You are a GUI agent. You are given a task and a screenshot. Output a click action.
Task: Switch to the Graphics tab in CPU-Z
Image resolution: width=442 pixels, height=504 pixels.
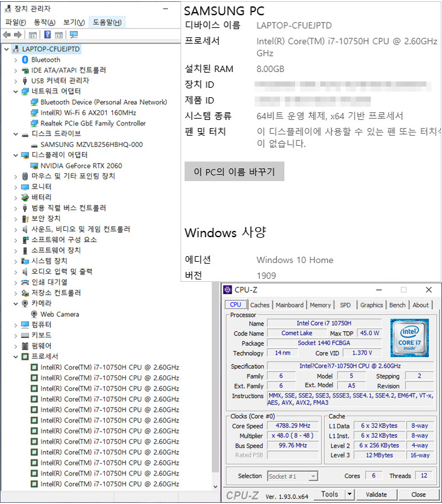[371, 305]
